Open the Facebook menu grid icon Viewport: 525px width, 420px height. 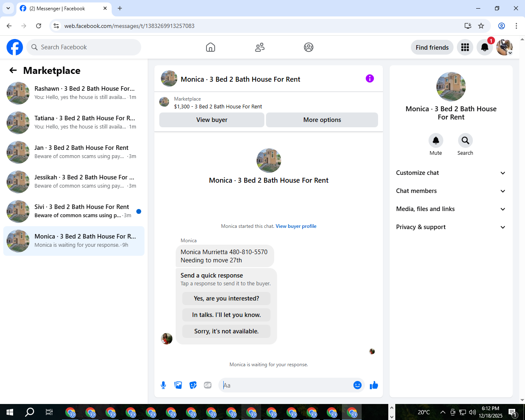465,47
